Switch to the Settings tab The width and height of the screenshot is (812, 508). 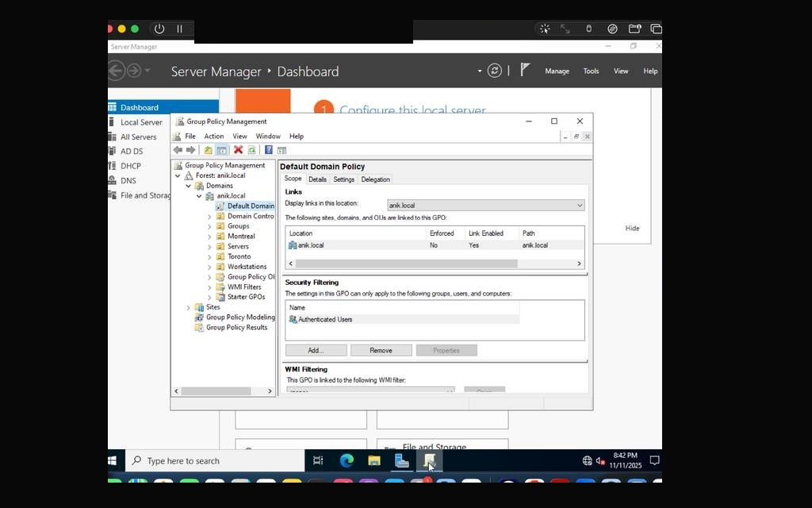click(x=344, y=179)
